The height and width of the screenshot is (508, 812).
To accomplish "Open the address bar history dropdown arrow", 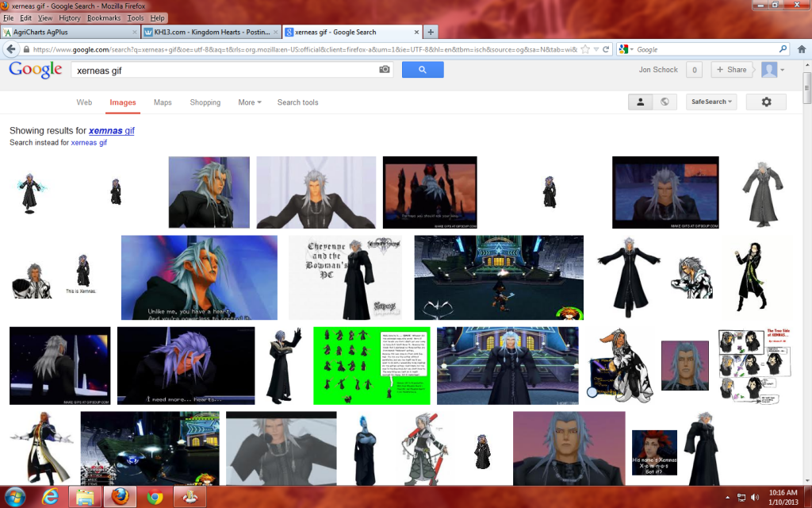I will (596, 49).
